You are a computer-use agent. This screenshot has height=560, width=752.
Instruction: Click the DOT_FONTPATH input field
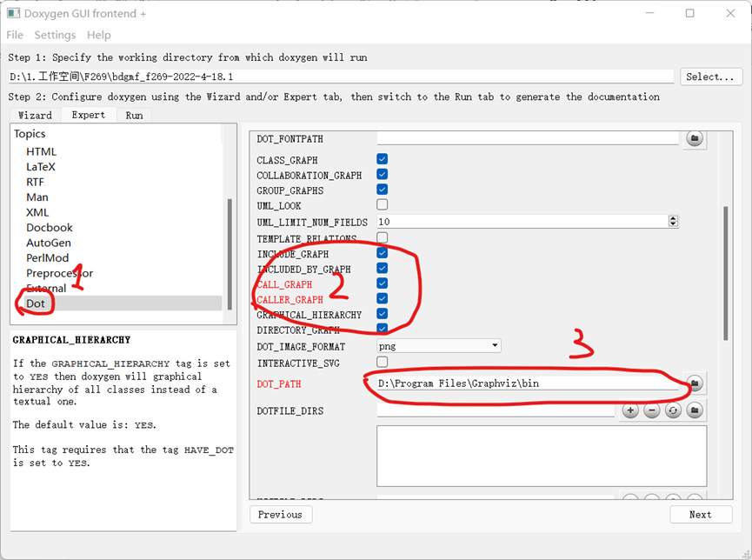pyautogui.click(x=528, y=138)
